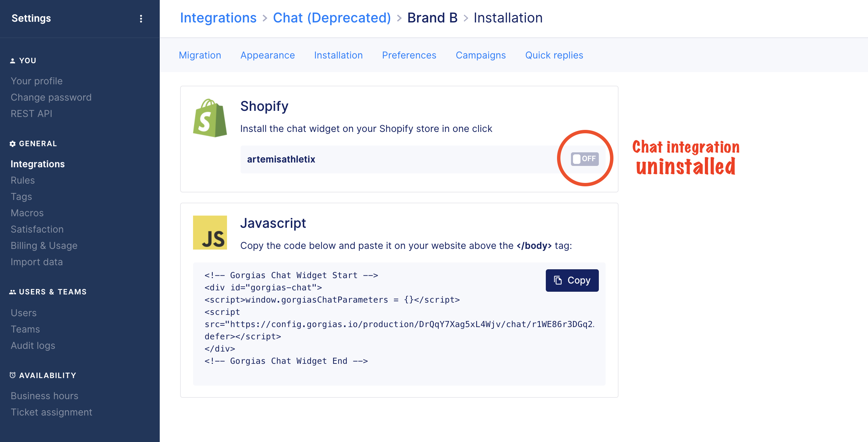Go to the Campaigns tab
The height and width of the screenshot is (442, 868).
point(481,55)
